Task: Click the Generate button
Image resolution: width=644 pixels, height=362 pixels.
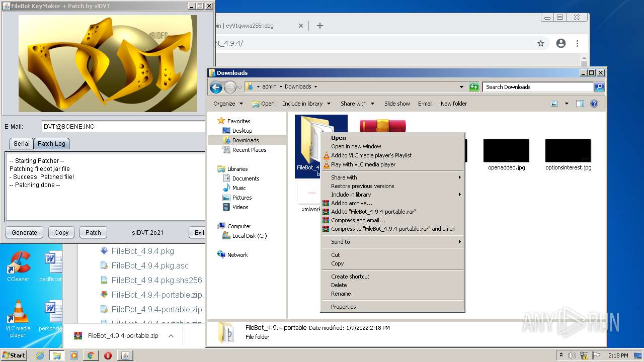Action: (x=24, y=232)
